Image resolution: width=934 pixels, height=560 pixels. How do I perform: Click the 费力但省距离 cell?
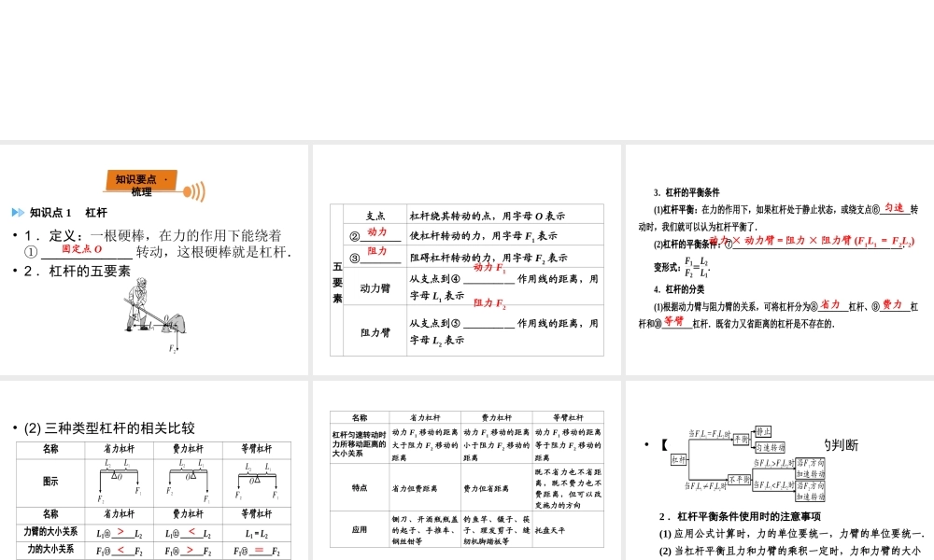tap(497, 487)
